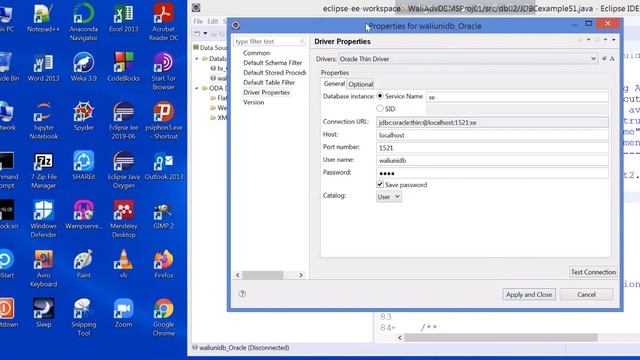Open the dialog view menu arrow at top right
The height and width of the screenshot is (360, 640).
point(613,40)
